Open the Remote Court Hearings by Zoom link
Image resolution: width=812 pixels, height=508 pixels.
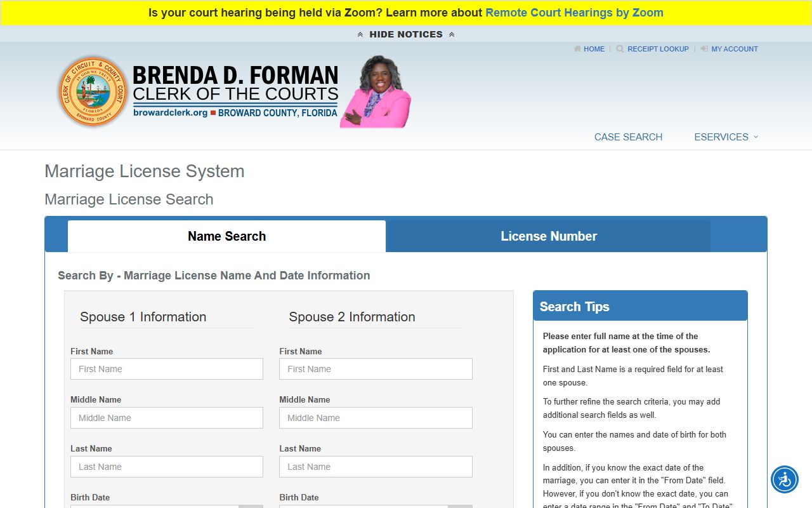pyautogui.click(x=574, y=13)
